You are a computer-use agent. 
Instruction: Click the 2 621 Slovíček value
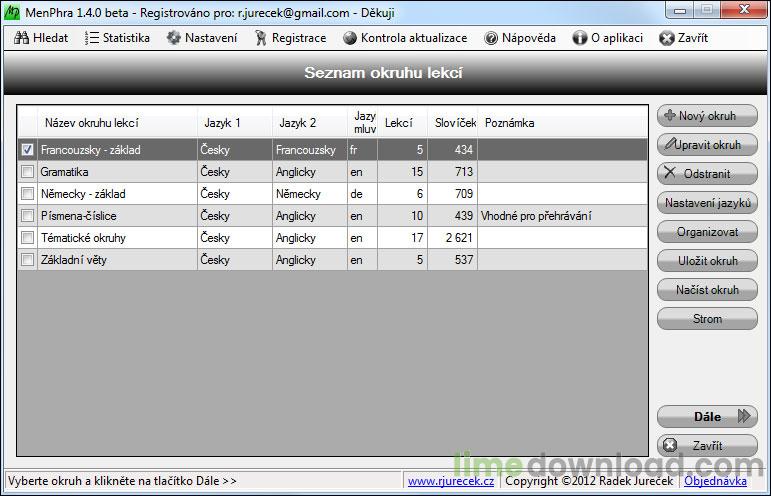point(452,238)
